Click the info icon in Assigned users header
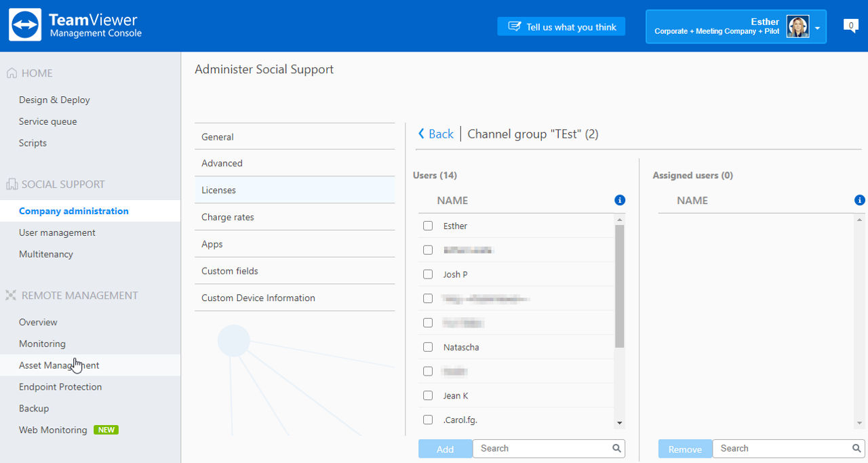 pyautogui.click(x=860, y=200)
